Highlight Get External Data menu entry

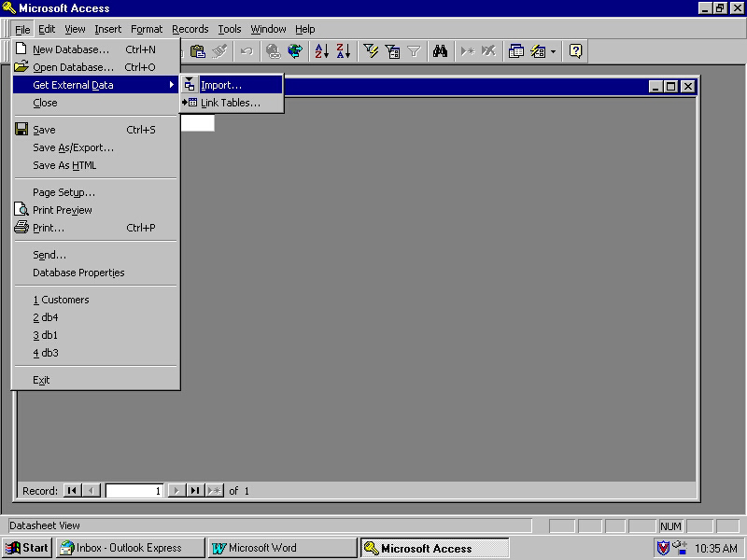point(95,85)
